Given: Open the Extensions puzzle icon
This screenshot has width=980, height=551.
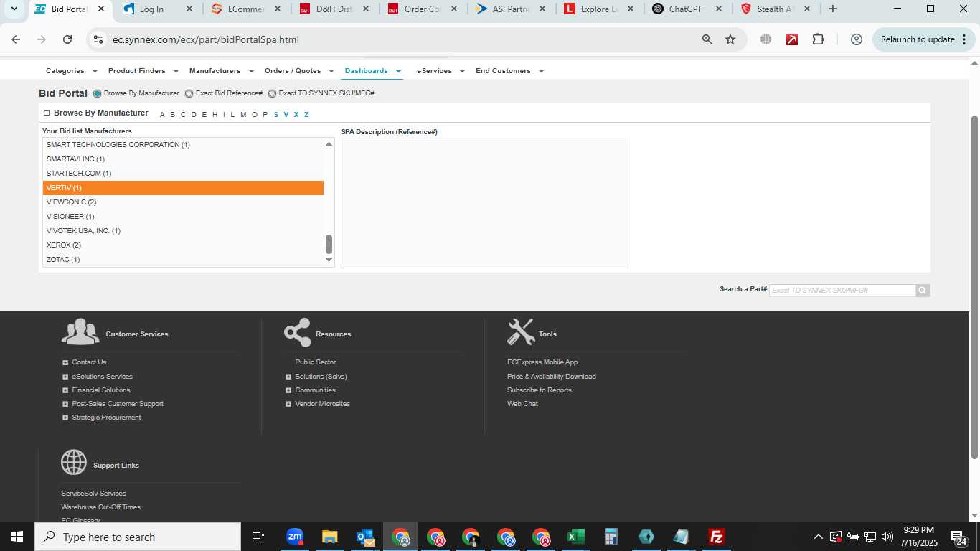Looking at the screenshot, I should click(818, 39).
